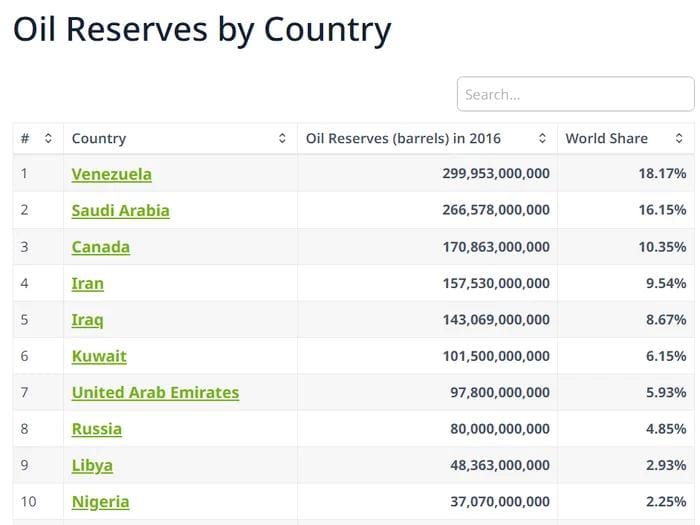Go to the Russia link

[x=96, y=429]
